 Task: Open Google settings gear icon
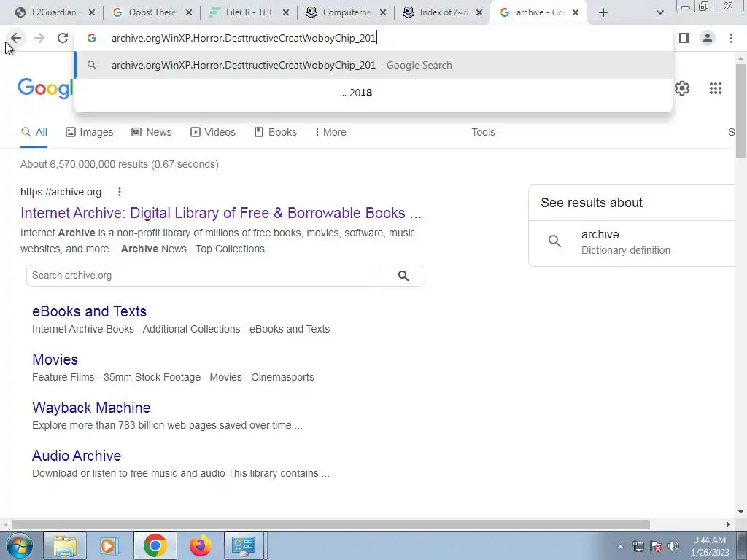point(682,88)
